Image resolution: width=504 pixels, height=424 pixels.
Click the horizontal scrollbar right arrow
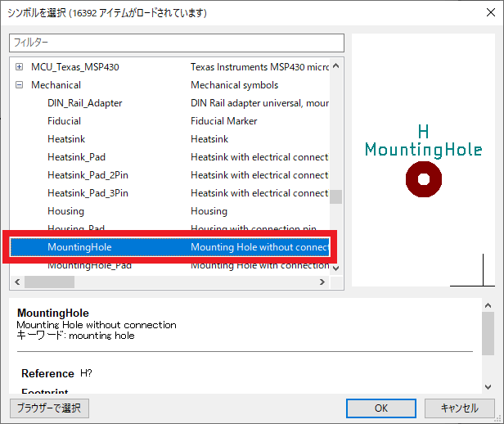(322, 282)
